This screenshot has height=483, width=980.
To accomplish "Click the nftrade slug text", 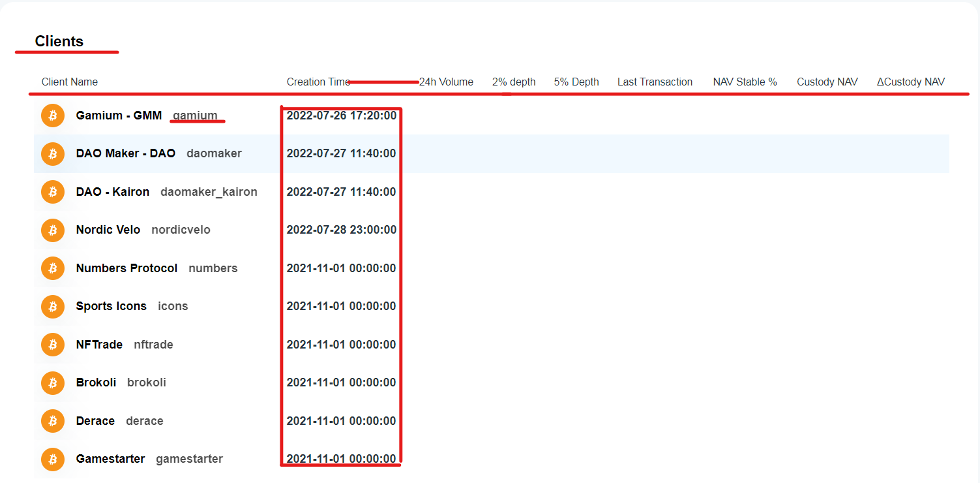I will [x=153, y=345].
